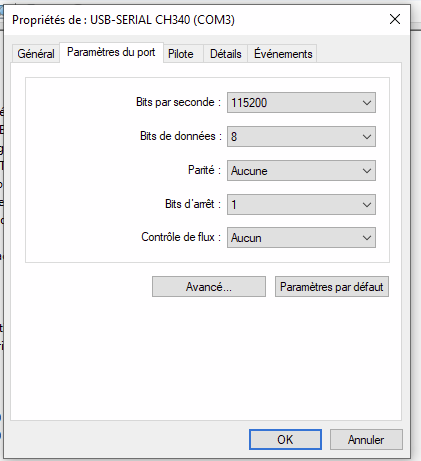Click the 'Bits de données :' label
This screenshot has height=461, width=421.
click(181, 136)
